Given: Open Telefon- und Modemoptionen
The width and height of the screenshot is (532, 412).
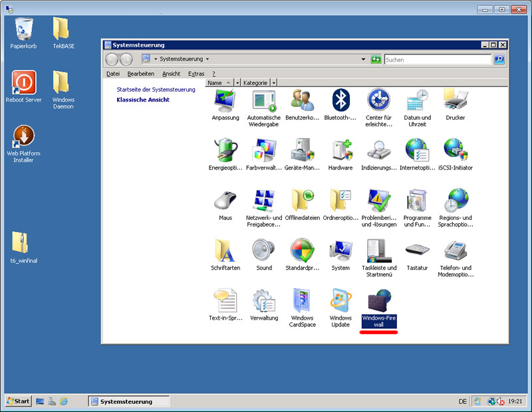Looking at the screenshot, I should 456,258.
